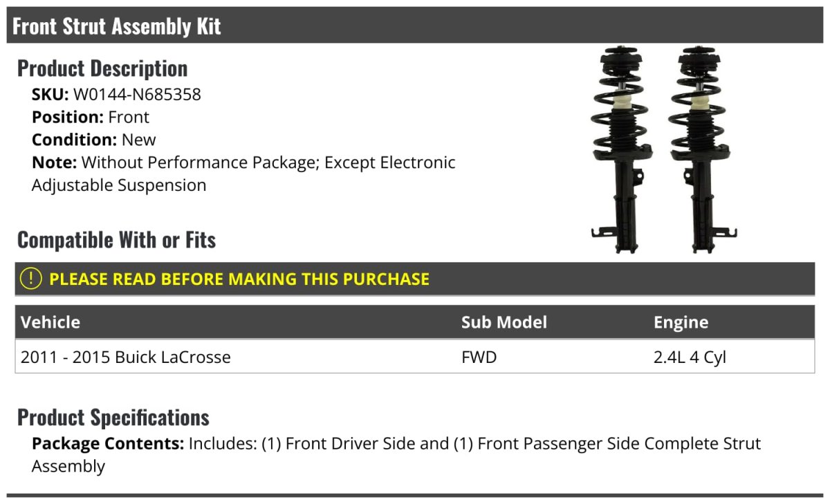Click the 2.4L 4 Cyl engine cell

point(690,357)
